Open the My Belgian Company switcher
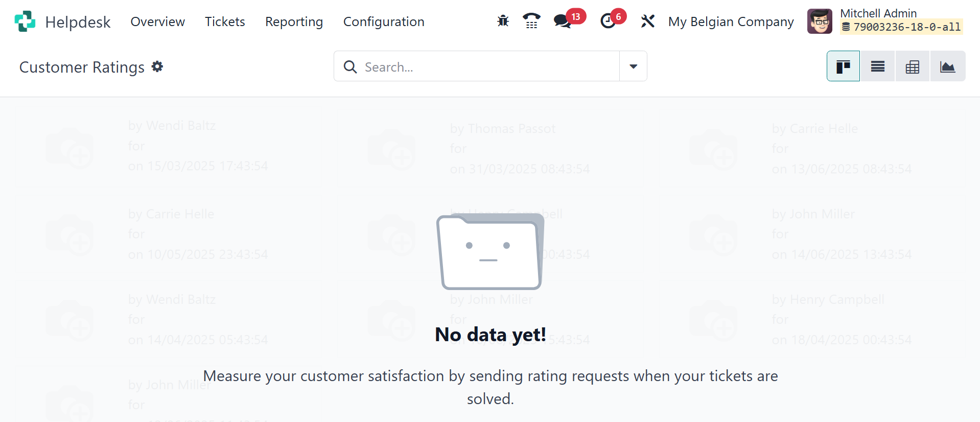The width and height of the screenshot is (980, 422). point(731,21)
